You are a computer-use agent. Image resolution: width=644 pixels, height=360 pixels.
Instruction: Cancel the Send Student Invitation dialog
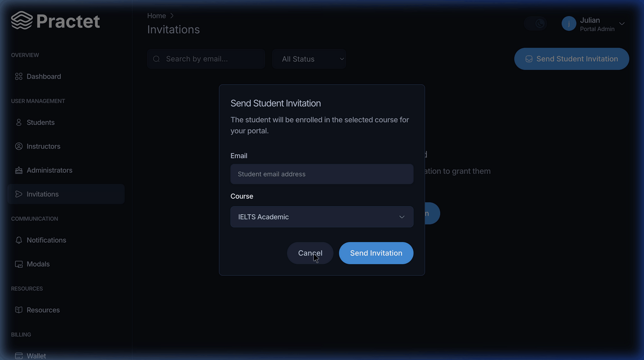tap(310, 253)
